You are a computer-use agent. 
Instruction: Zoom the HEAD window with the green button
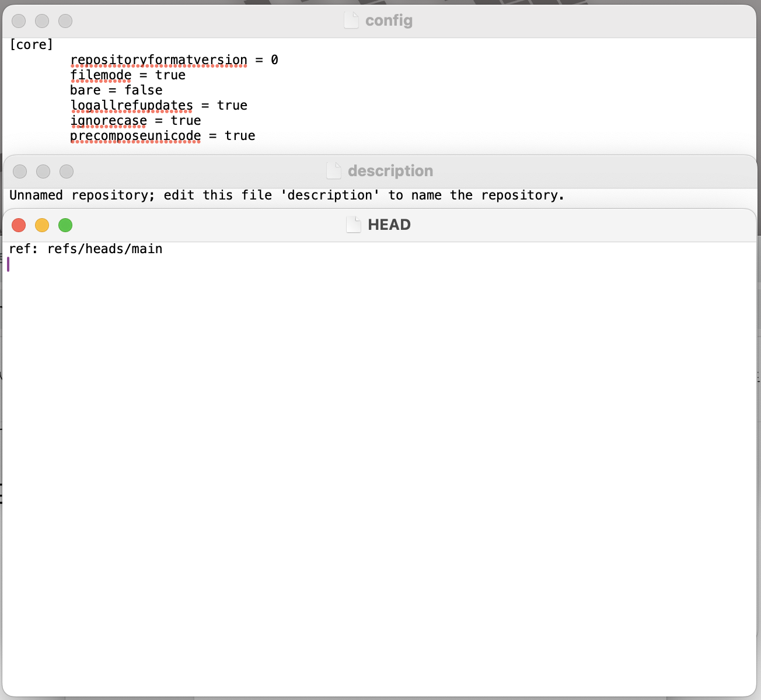(x=65, y=225)
